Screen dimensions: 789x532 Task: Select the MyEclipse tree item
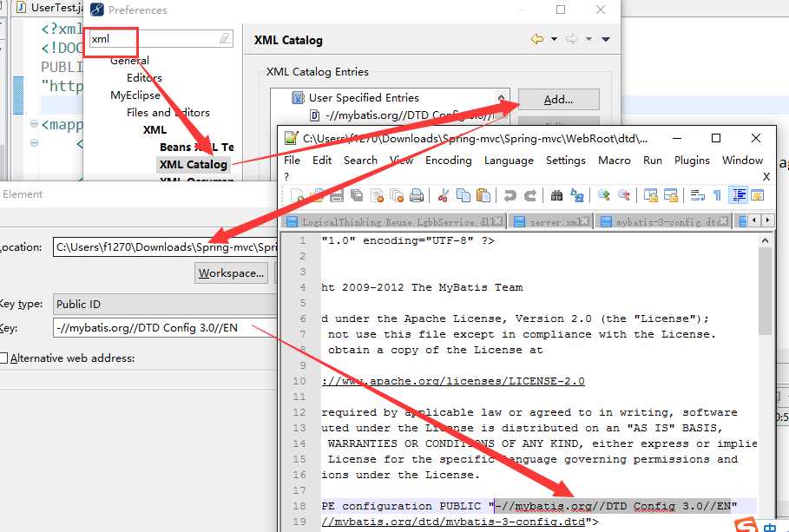(x=135, y=95)
